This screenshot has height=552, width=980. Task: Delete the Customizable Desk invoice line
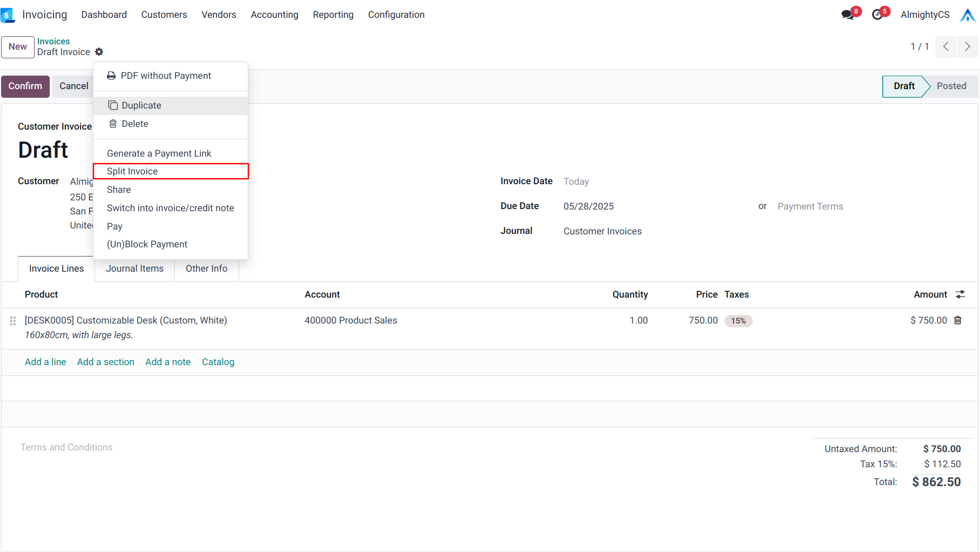958,320
